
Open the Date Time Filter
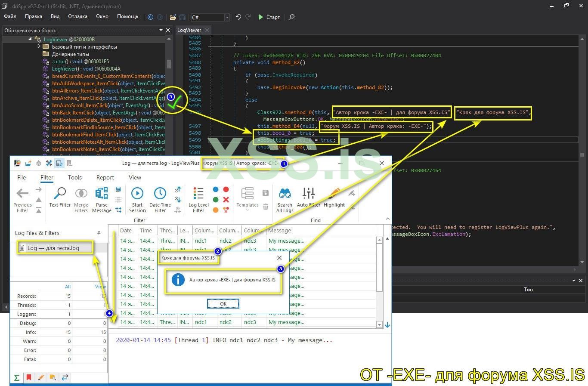click(160, 194)
